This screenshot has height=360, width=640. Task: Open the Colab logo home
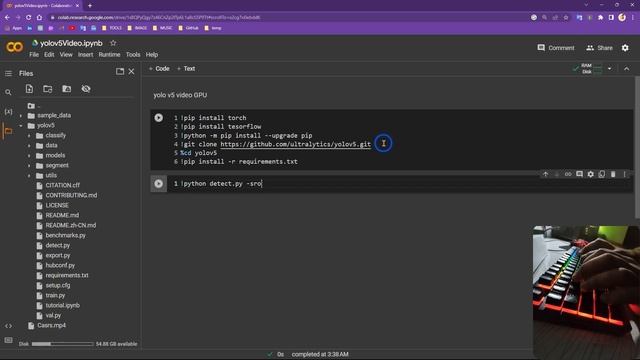(x=14, y=47)
